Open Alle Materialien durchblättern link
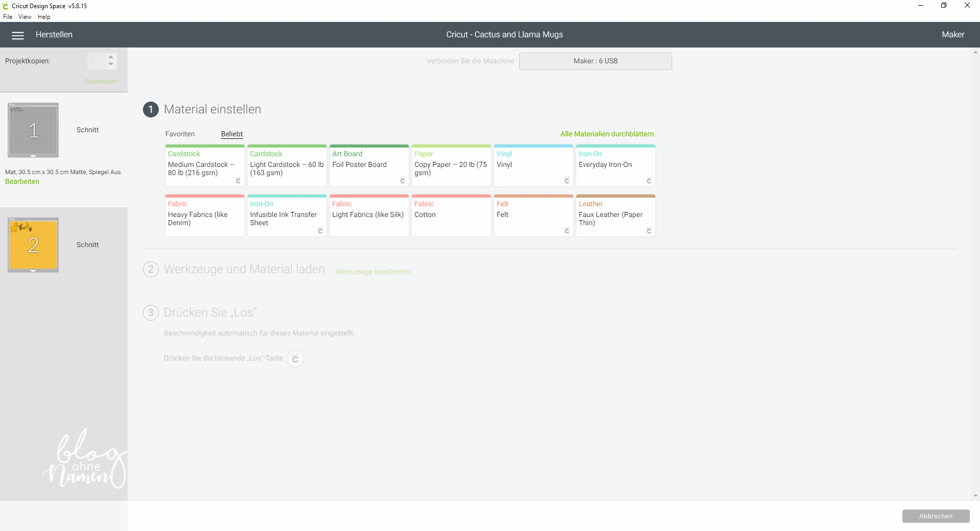This screenshot has height=531, width=980. coord(606,134)
